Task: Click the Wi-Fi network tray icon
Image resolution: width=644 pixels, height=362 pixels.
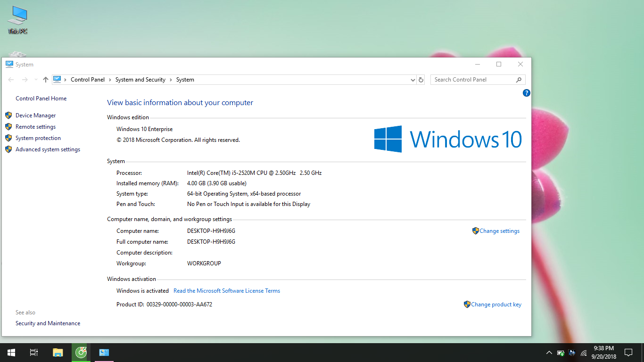Action: pos(584,353)
